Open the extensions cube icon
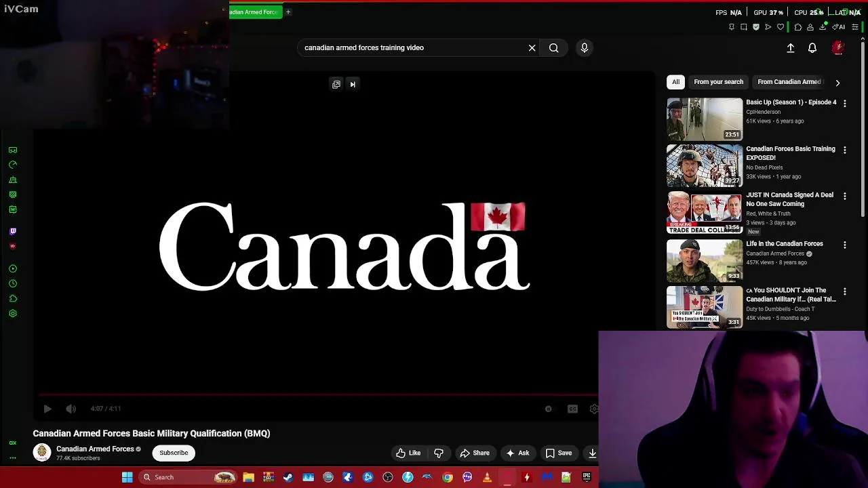Image resolution: width=868 pixels, height=488 pixels. click(x=798, y=27)
